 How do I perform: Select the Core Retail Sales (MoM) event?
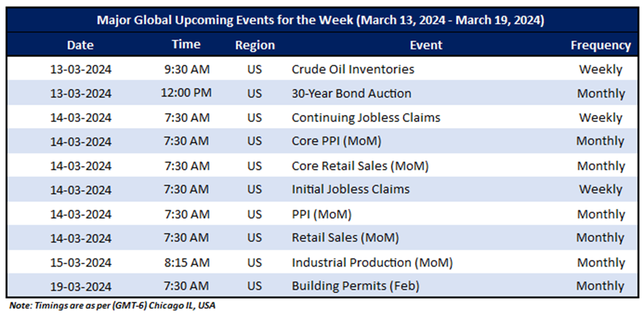(x=360, y=166)
